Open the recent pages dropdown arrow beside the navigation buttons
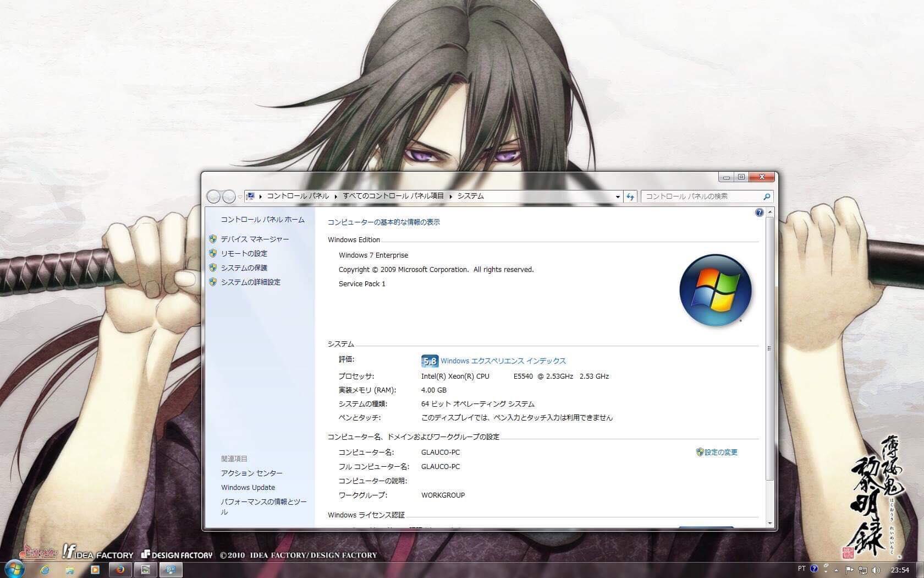The width and height of the screenshot is (924, 578). 240,197
